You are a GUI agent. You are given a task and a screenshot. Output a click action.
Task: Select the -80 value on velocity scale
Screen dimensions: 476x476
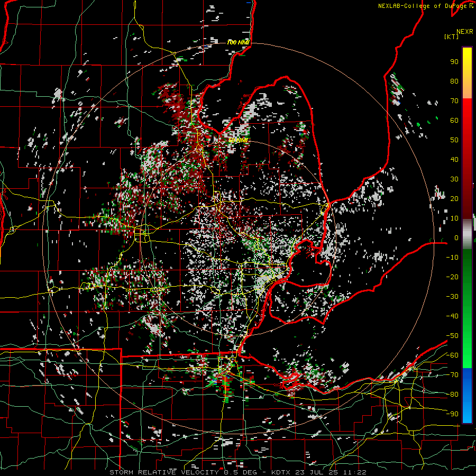[452, 395]
